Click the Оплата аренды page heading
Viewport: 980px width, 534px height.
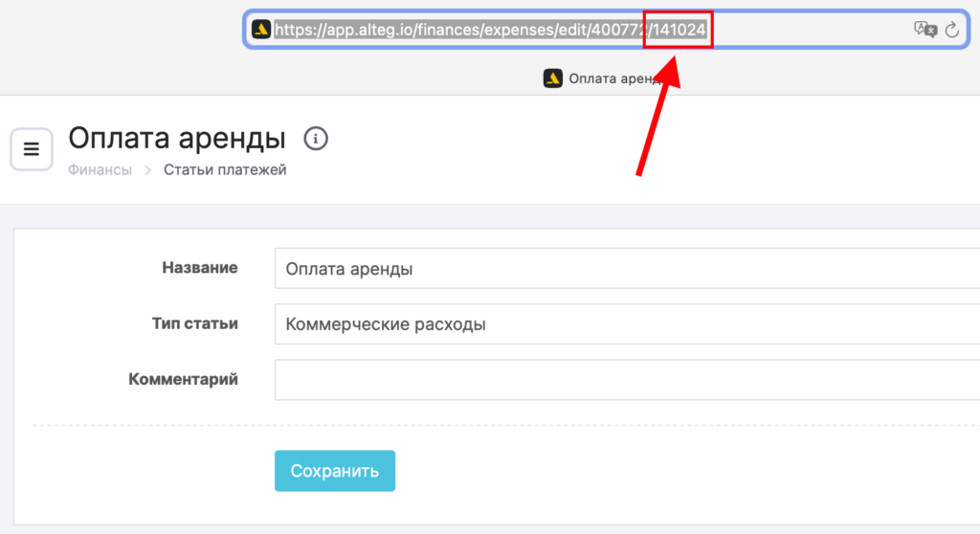[177, 138]
